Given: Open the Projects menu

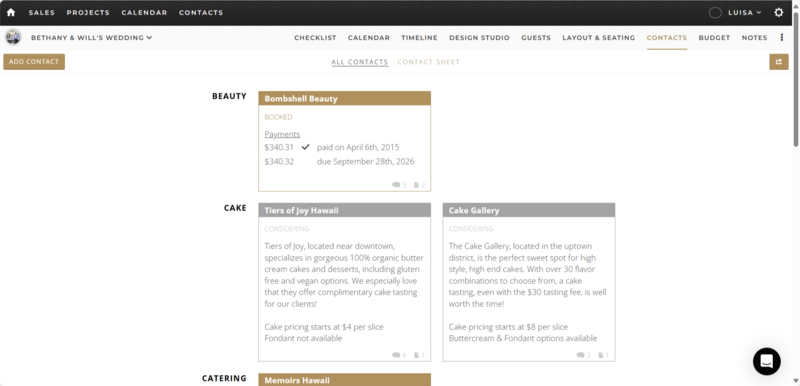Looking at the screenshot, I should click(x=88, y=13).
